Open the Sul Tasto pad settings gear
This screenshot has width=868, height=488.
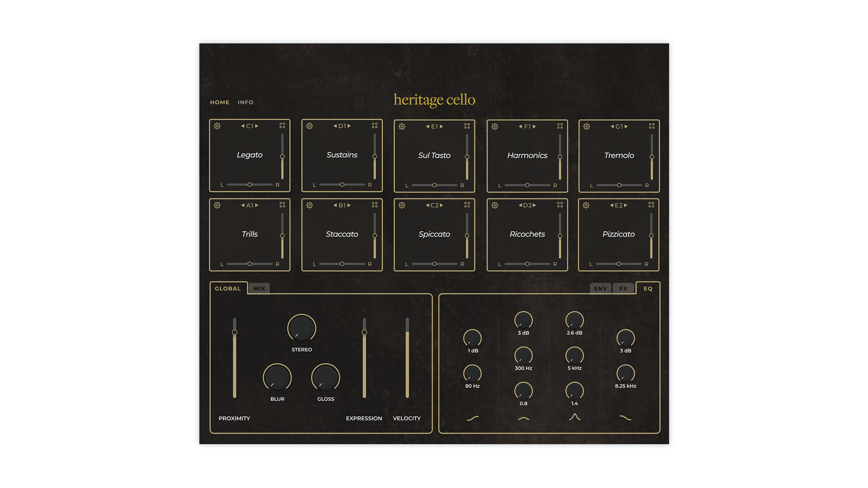(402, 127)
